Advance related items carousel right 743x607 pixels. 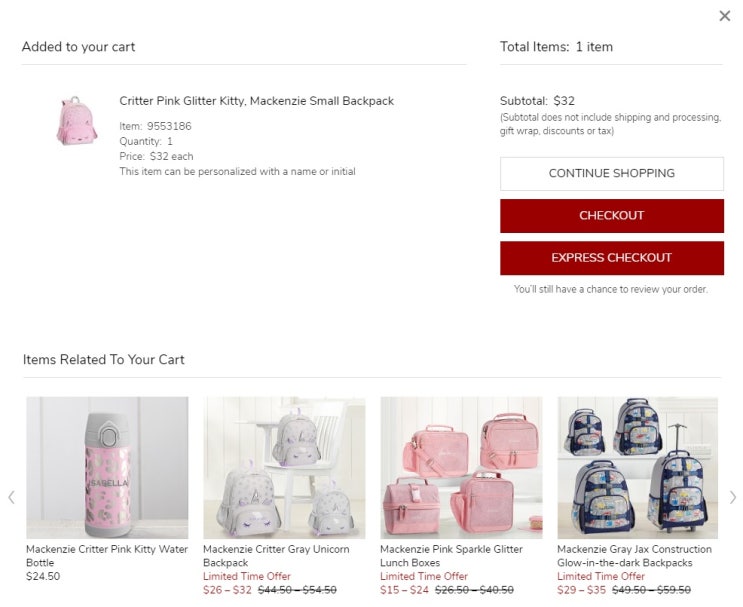point(732,497)
